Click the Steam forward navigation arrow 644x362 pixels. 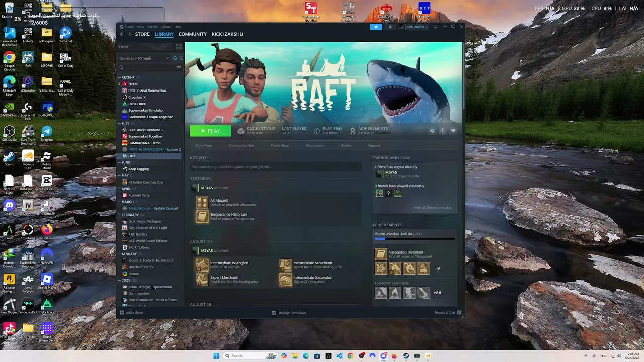(x=129, y=34)
